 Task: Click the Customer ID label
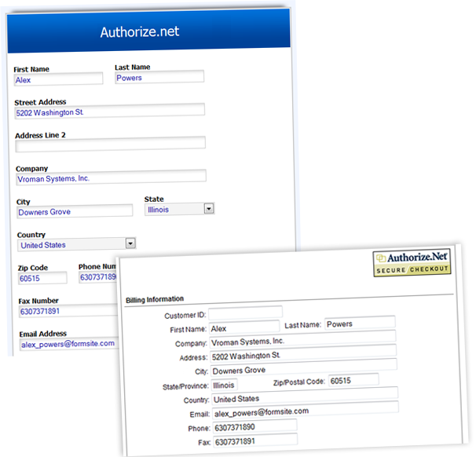click(185, 316)
